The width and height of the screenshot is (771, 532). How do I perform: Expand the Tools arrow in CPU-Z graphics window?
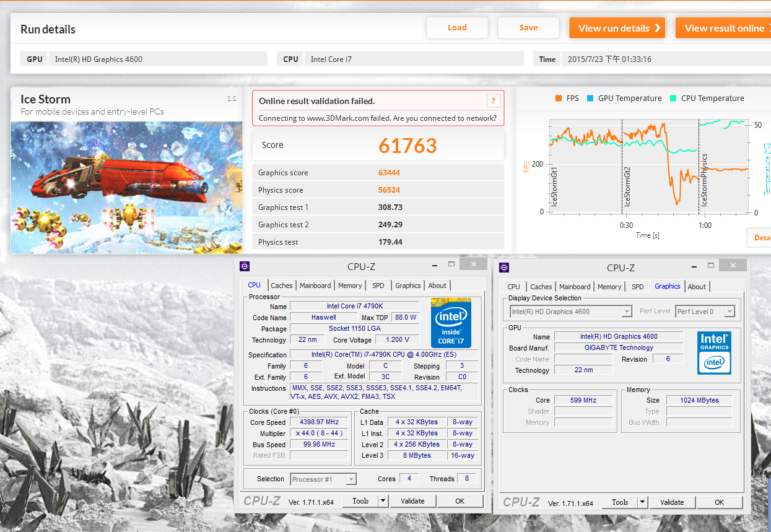(x=643, y=502)
